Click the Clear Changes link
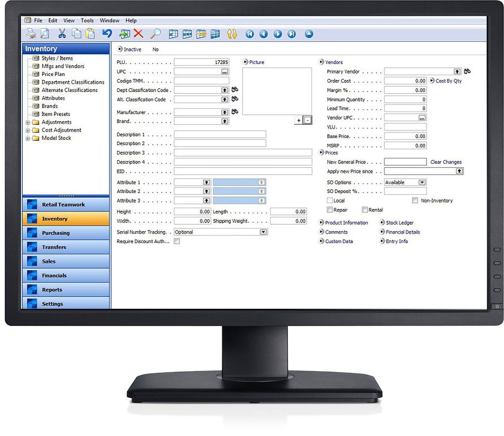Screen dimensions: 504x436 [x=446, y=162]
